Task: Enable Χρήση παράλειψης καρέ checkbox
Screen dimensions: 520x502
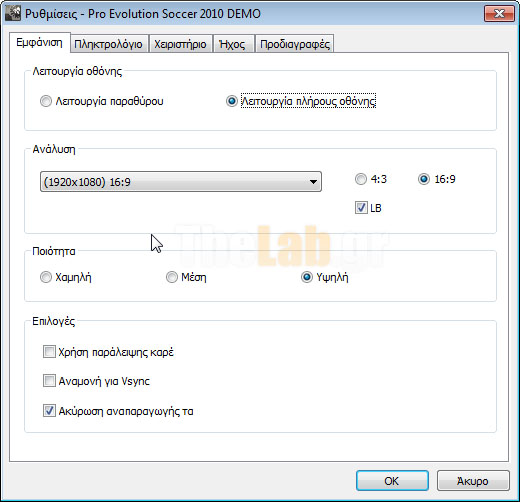Action: tap(49, 352)
